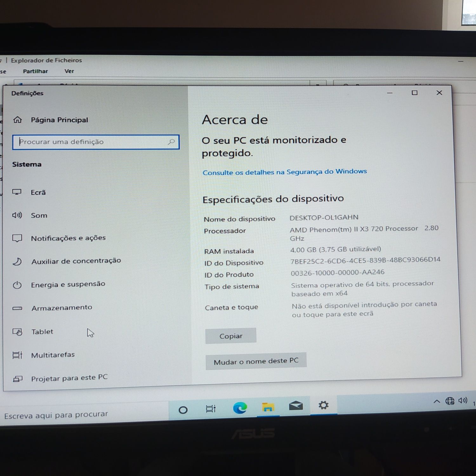This screenshot has width=476, height=476.
Task: Click the 4,00 GB RAM value
Action: 335,249
